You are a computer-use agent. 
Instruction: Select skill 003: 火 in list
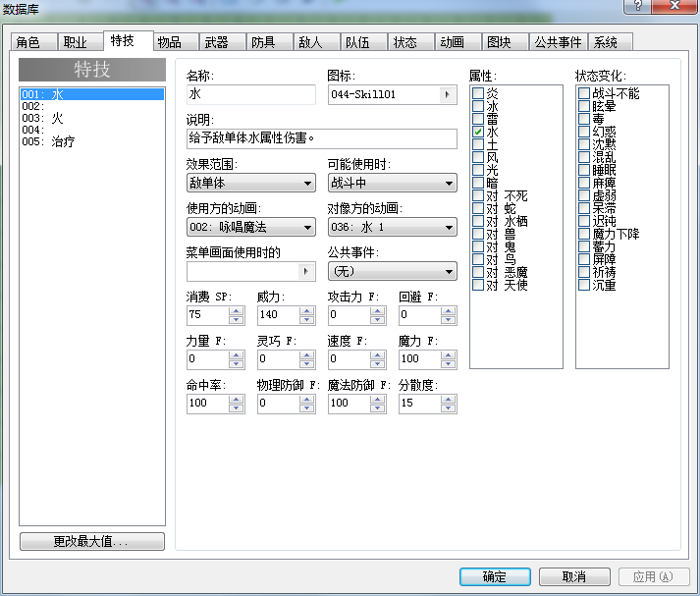click(x=92, y=118)
